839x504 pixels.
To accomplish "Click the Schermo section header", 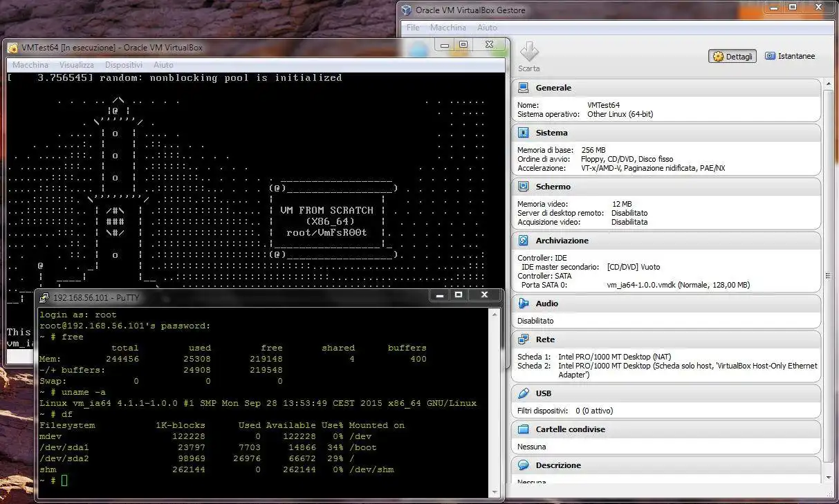I will (666, 187).
